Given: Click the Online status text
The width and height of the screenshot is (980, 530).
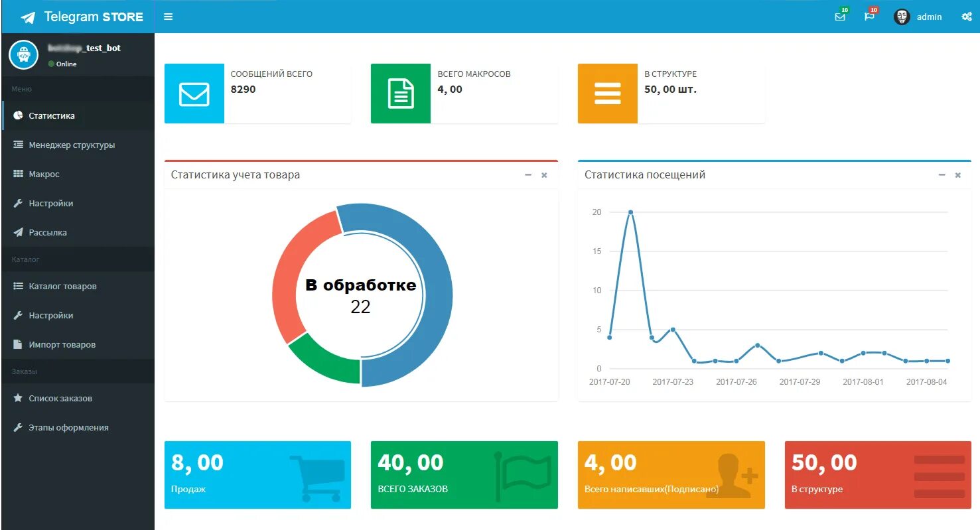Looking at the screenshot, I should pos(66,64).
